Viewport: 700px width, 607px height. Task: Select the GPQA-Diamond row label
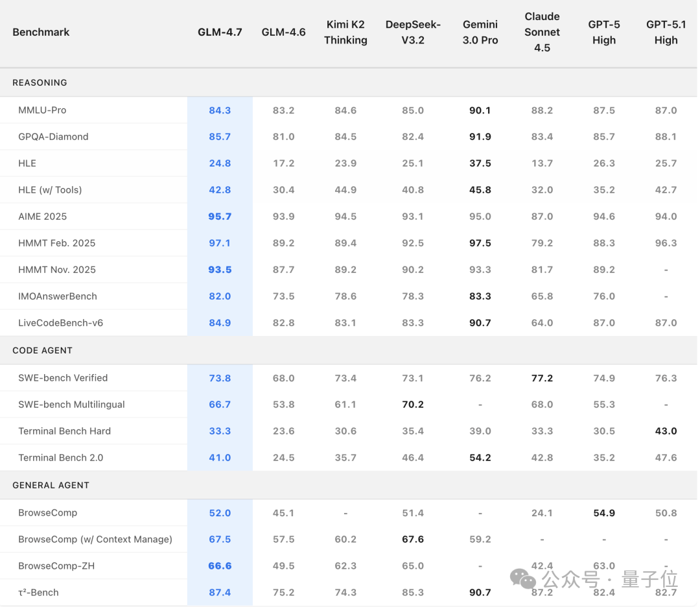tap(53, 137)
